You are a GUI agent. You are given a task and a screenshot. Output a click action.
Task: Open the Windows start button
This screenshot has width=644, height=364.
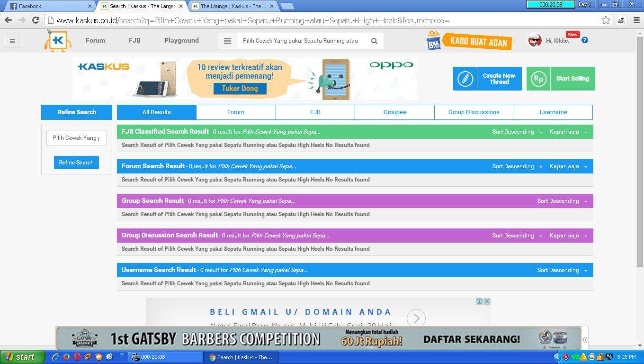coord(22,357)
